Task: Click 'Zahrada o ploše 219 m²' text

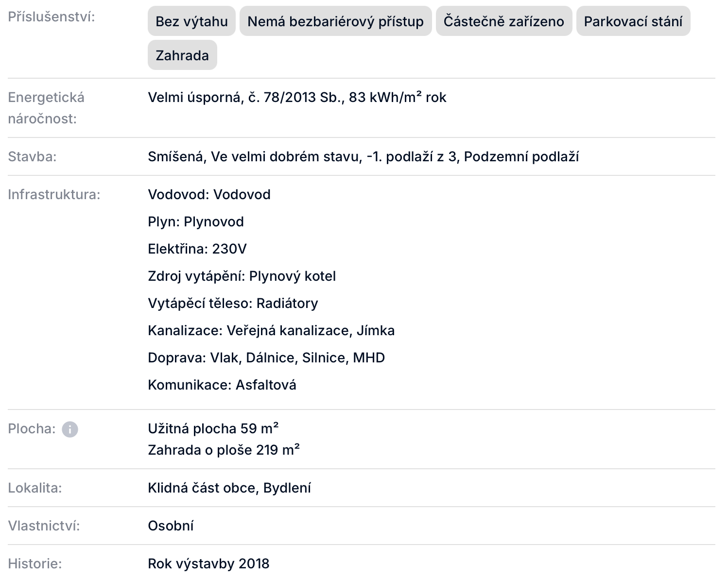Action: [224, 450]
